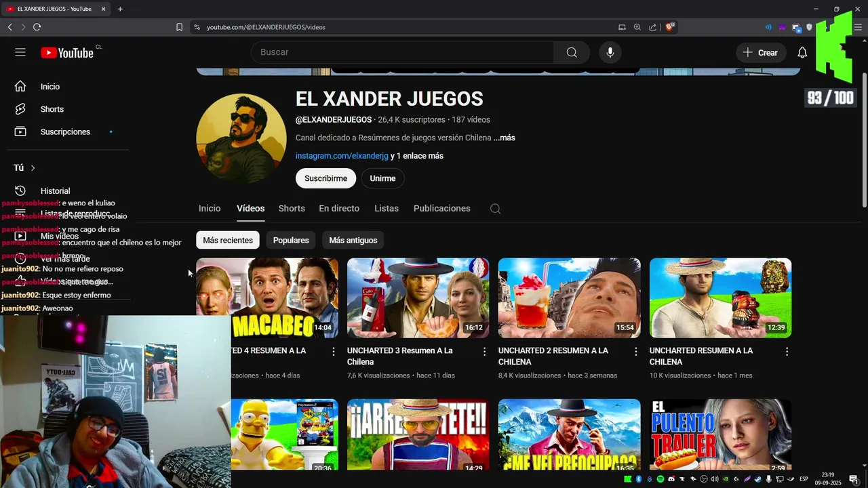Open Suscripciones in the sidebar
This screenshot has height=488, width=868.
click(x=64, y=131)
